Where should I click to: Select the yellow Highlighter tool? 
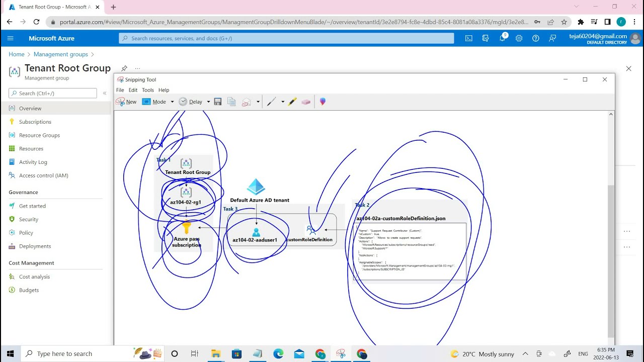point(292,102)
